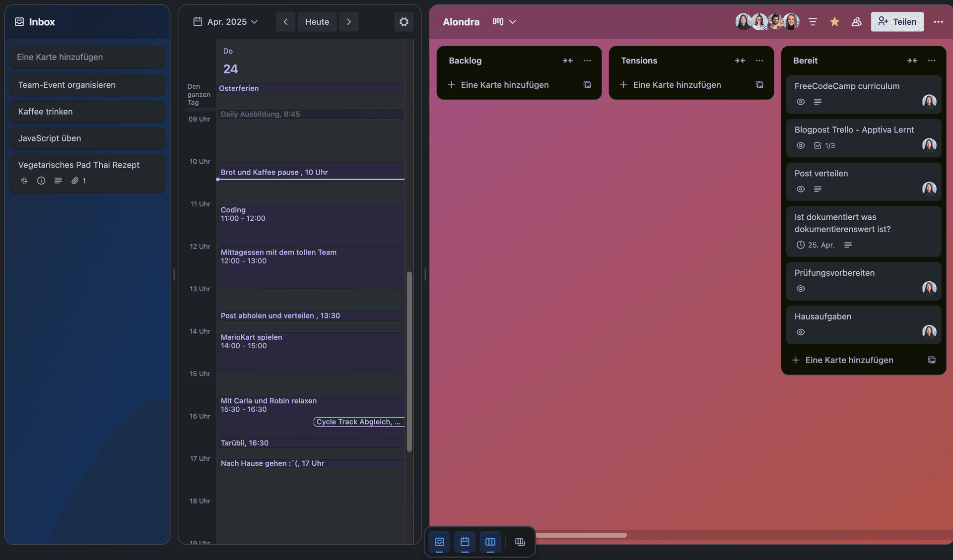Toggle watch eye on Hausaufgaben card
Screen dimensions: 953x560
[x=801, y=332]
